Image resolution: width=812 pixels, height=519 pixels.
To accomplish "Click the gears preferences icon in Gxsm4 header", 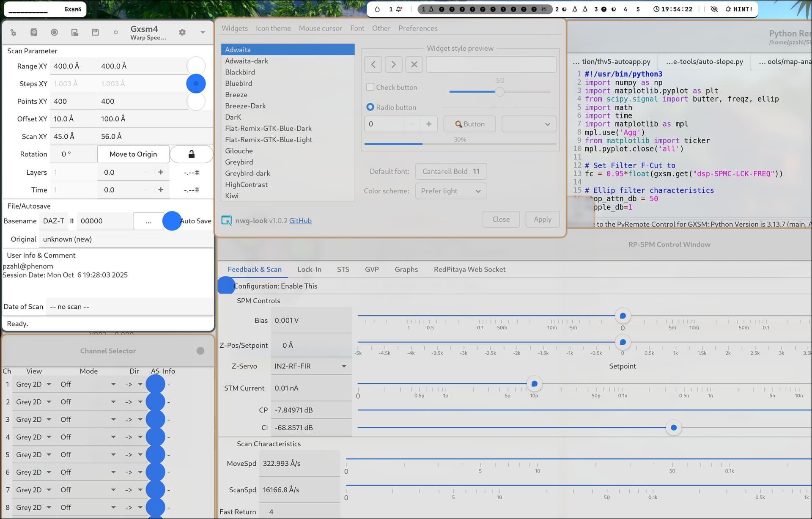I will pyautogui.click(x=13, y=33).
